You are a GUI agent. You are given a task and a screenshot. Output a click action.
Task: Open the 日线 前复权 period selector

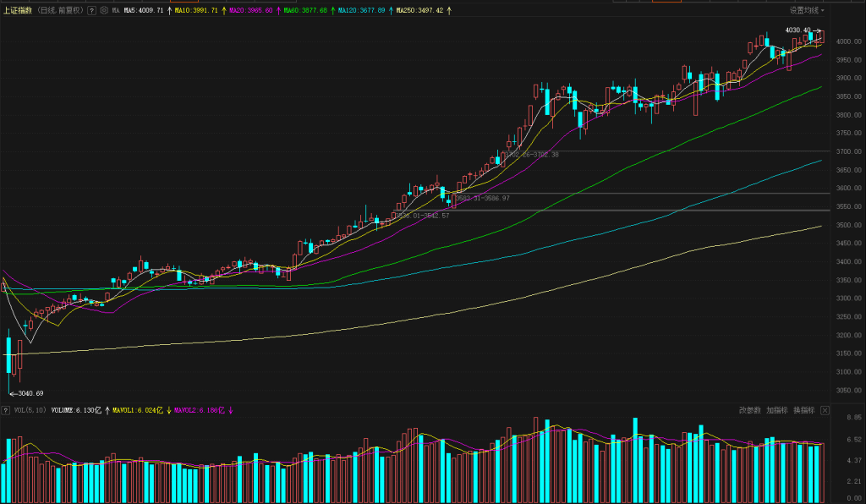coord(60,11)
